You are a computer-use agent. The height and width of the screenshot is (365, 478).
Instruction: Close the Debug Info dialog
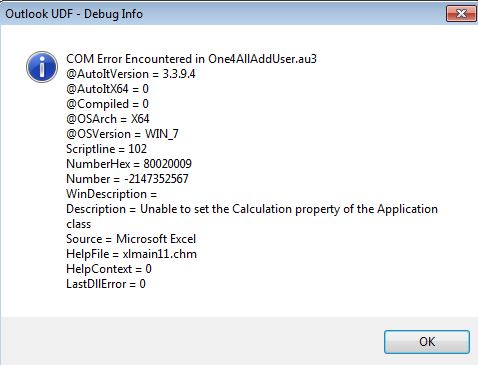pos(461,14)
